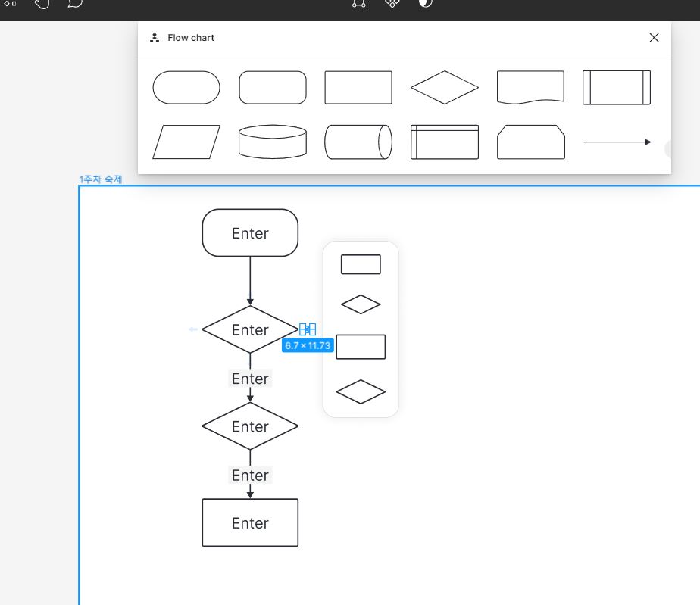Click the half-filled circle mask icon
The height and width of the screenshot is (605, 700).
(x=426, y=3)
